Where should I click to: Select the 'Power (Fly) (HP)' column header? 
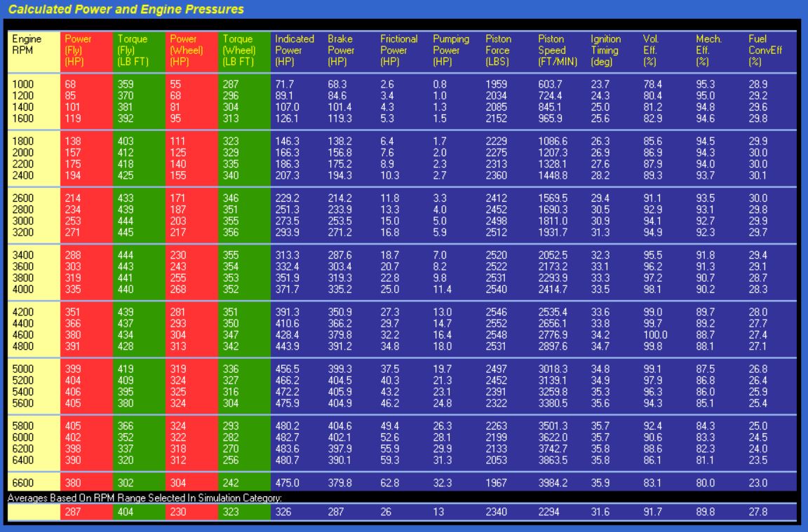tap(78, 50)
